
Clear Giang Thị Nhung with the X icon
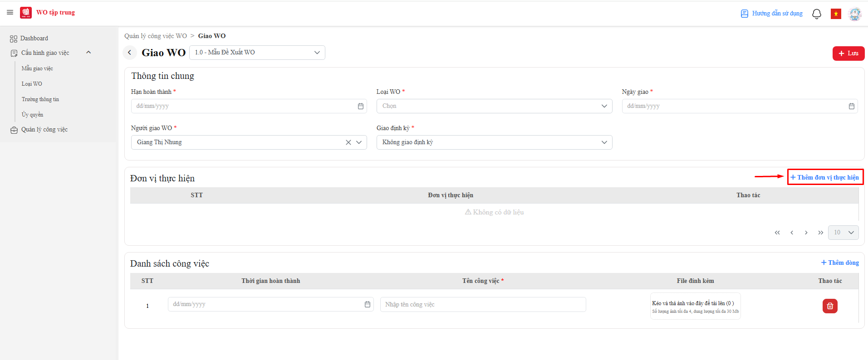pos(348,142)
